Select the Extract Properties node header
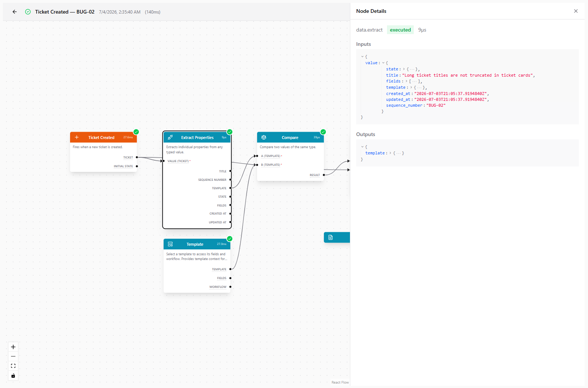 click(197, 138)
